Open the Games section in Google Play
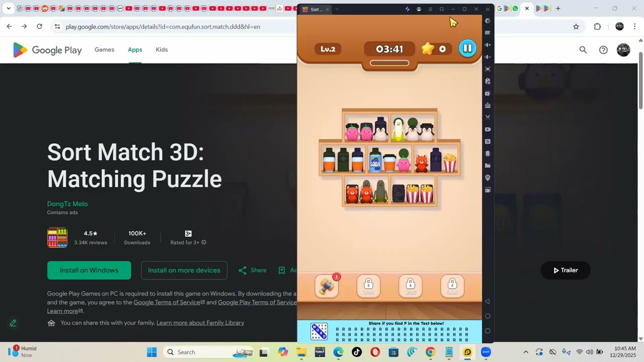This screenshot has height=362, width=644. pos(104,50)
